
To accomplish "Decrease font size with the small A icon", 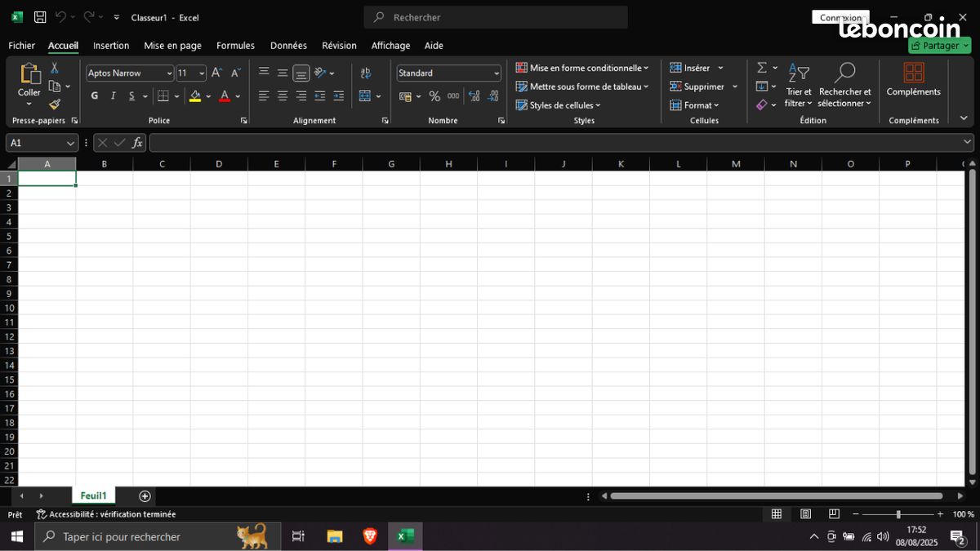I will [x=235, y=73].
